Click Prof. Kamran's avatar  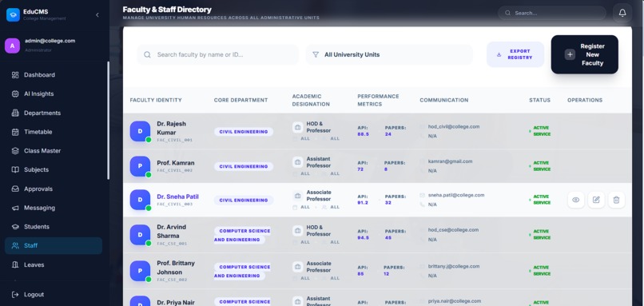(x=140, y=166)
